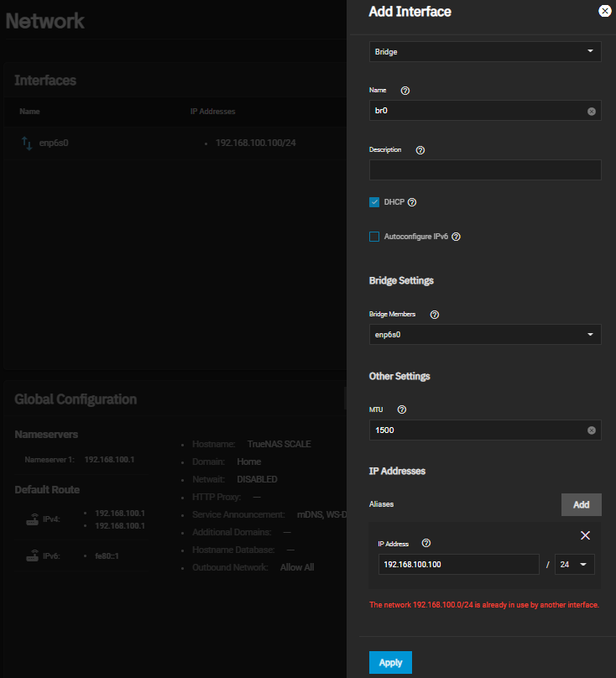Show help for the IP Address field
The width and height of the screenshot is (616, 678).
click(x=426, y=543)
